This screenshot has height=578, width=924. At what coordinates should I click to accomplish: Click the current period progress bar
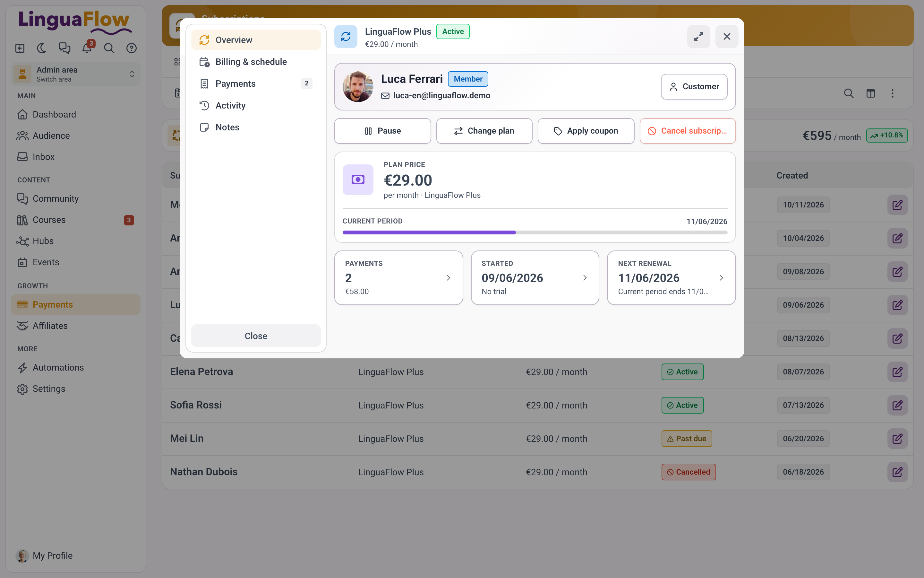point(535,232)
